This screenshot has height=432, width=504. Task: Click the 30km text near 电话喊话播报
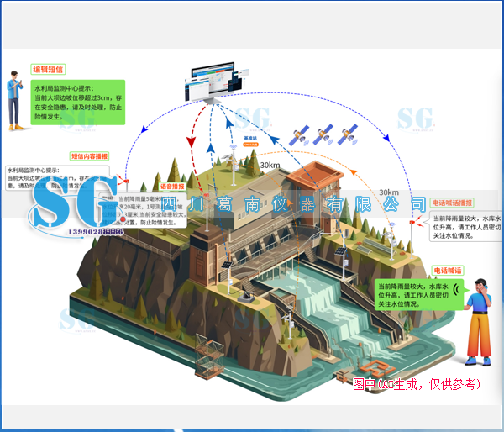click(x=389, y=192)
